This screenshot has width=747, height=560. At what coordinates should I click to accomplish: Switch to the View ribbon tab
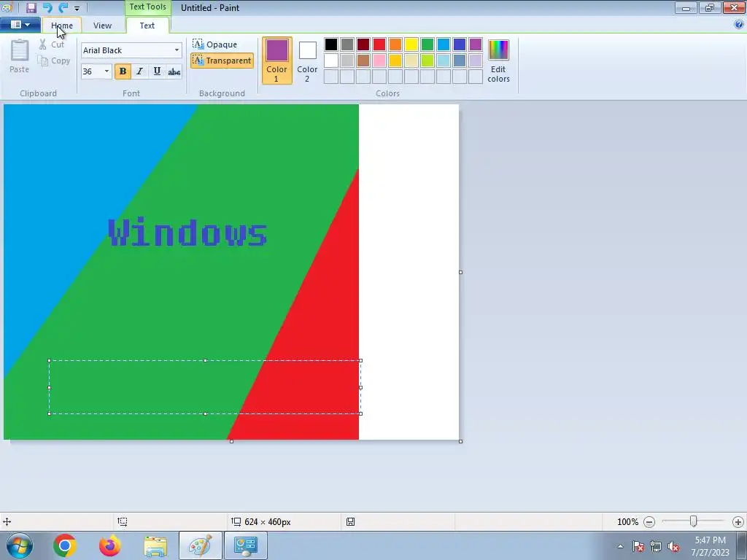pyautogui.click(x=102, y=26)
